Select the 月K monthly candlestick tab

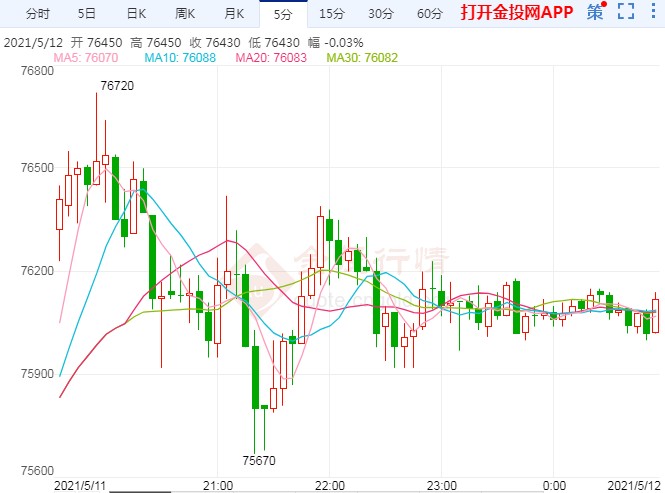pyautogui.click(x=235, y=14)
